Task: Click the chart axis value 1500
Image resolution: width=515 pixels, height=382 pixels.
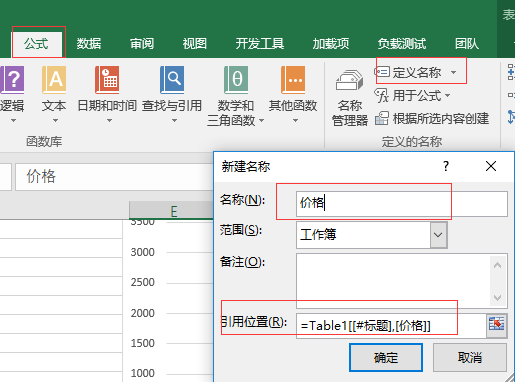Action: (142, 343)
